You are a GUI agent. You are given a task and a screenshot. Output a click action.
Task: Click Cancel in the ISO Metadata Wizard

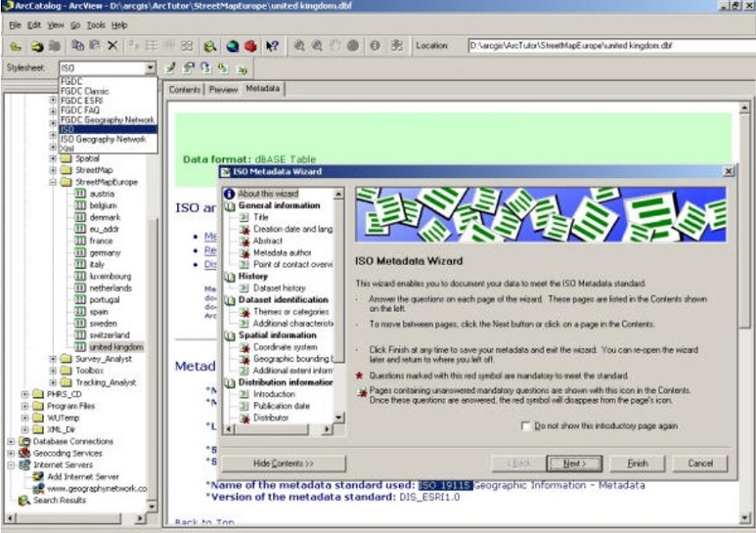(x=700, y=463)
